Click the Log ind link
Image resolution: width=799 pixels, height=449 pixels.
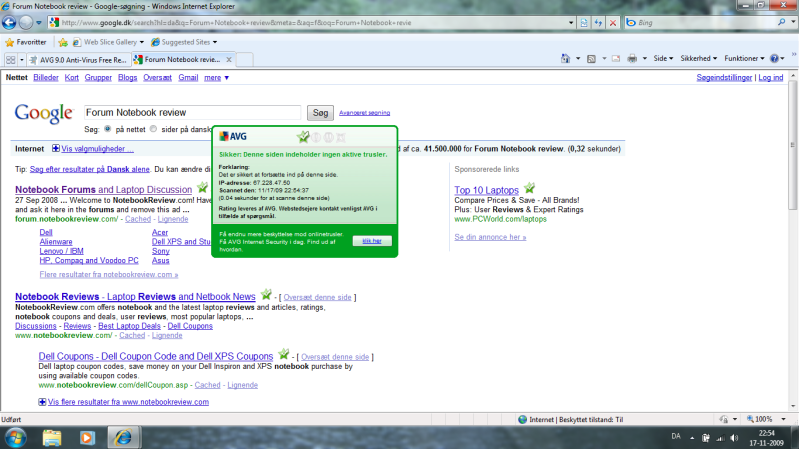tap(770, 77)
